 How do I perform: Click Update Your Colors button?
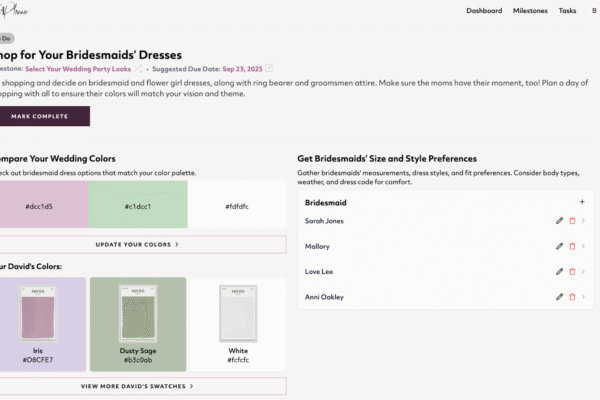coord(137,244)
